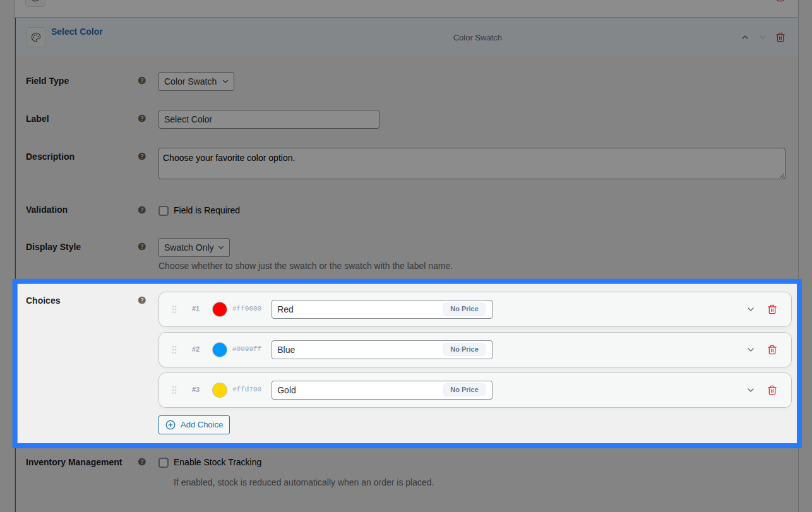Image resolution: width=812 pixels, height=512 pixels.
Task: Open help tooltip for Inventory Management
Action: 142,462
